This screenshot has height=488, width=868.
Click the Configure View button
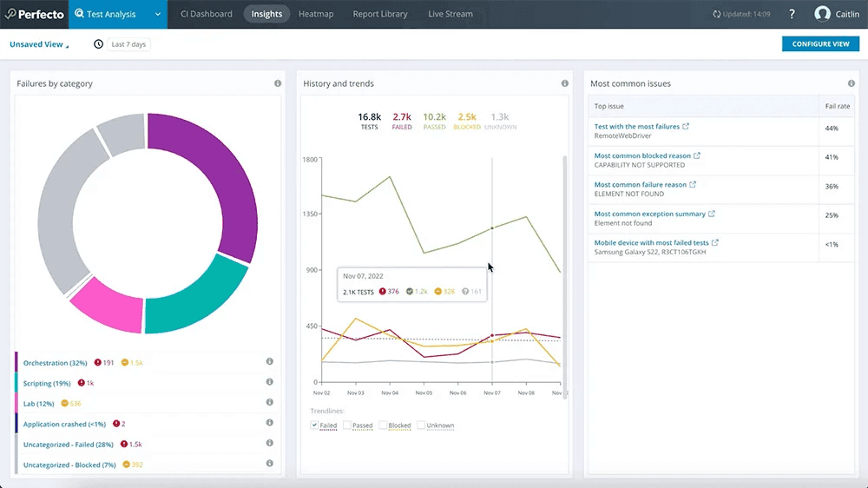pos(820,44)
